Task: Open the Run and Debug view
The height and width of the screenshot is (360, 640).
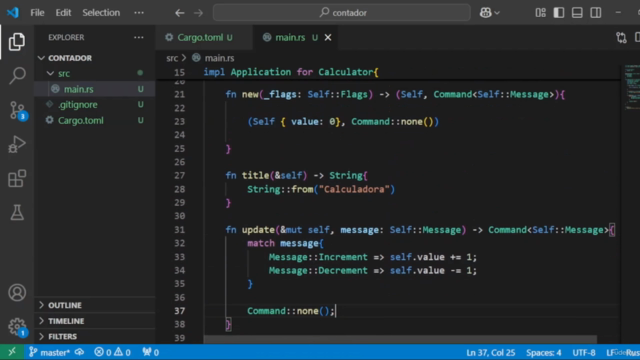Action: pyautogui.click(x=17, y=144)
